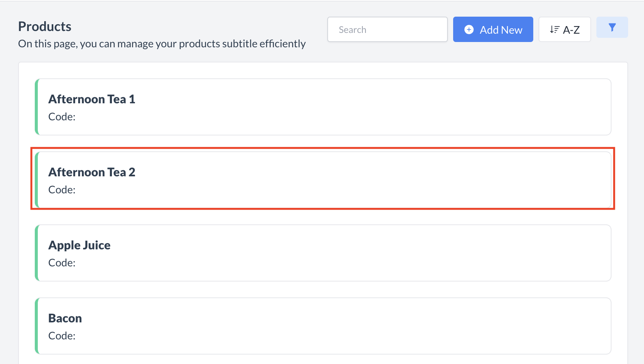Click the Products page heading
This screenshot has height=364, width=644.
(44, 26)
